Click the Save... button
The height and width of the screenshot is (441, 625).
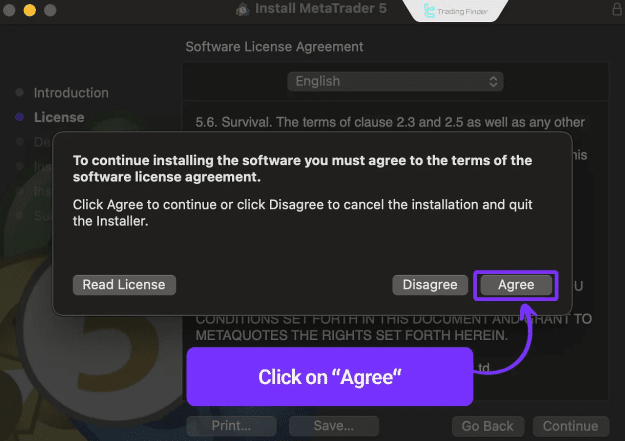(x=334, y=426)
